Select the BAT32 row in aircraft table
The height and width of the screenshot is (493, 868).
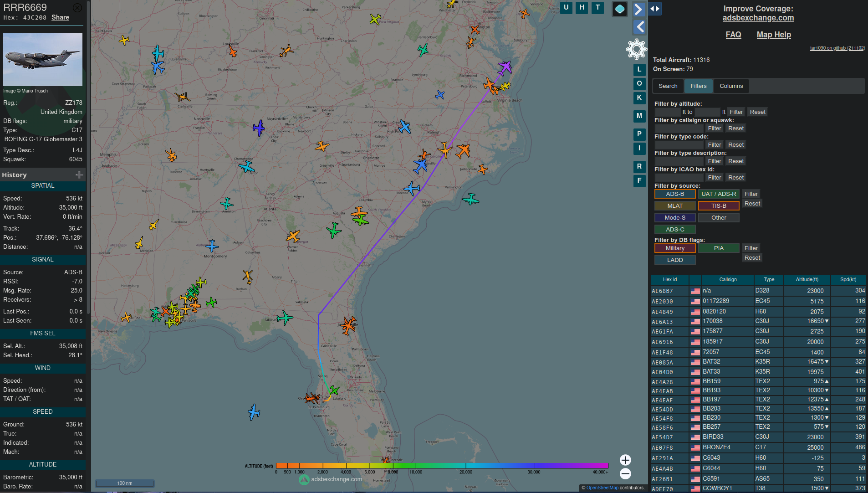758,362
